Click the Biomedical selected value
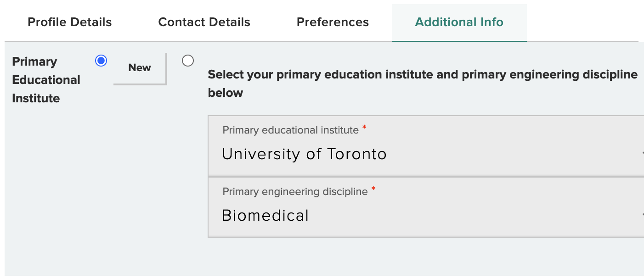Viewport: 644px width, 279px height. (x=266, y=215)
